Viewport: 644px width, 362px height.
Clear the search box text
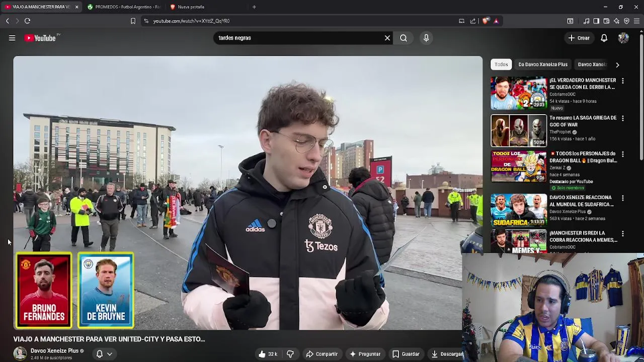(387, 38)
